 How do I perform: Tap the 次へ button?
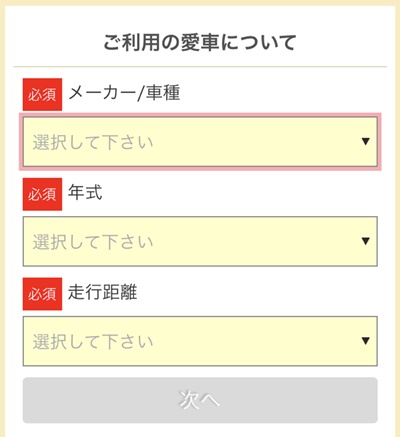point(200,400)
